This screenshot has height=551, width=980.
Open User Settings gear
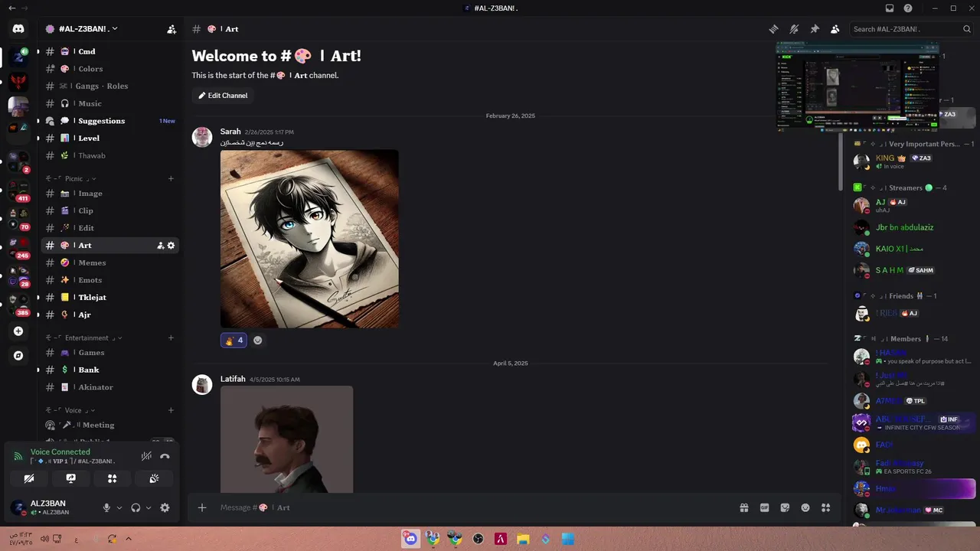[165, 507]
